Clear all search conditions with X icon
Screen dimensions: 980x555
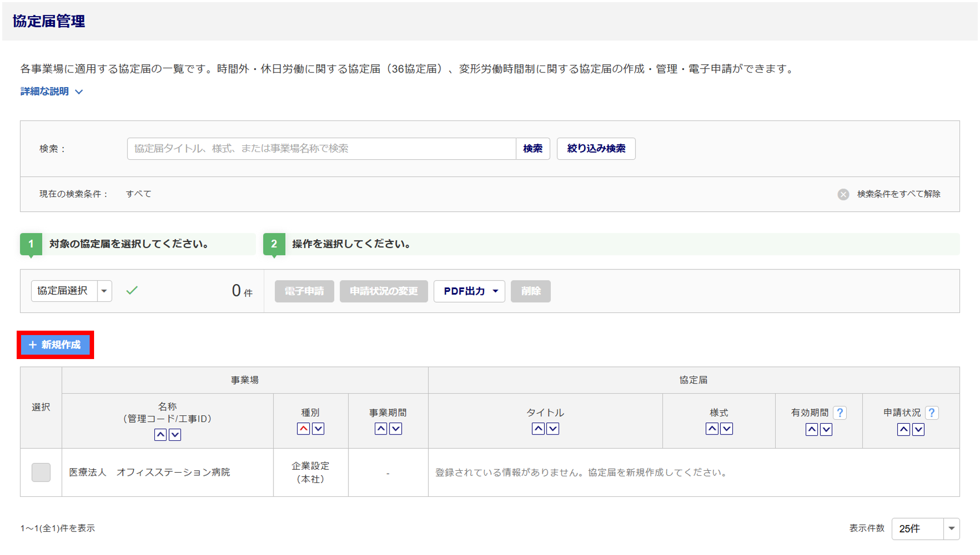[x=843, y=194]
